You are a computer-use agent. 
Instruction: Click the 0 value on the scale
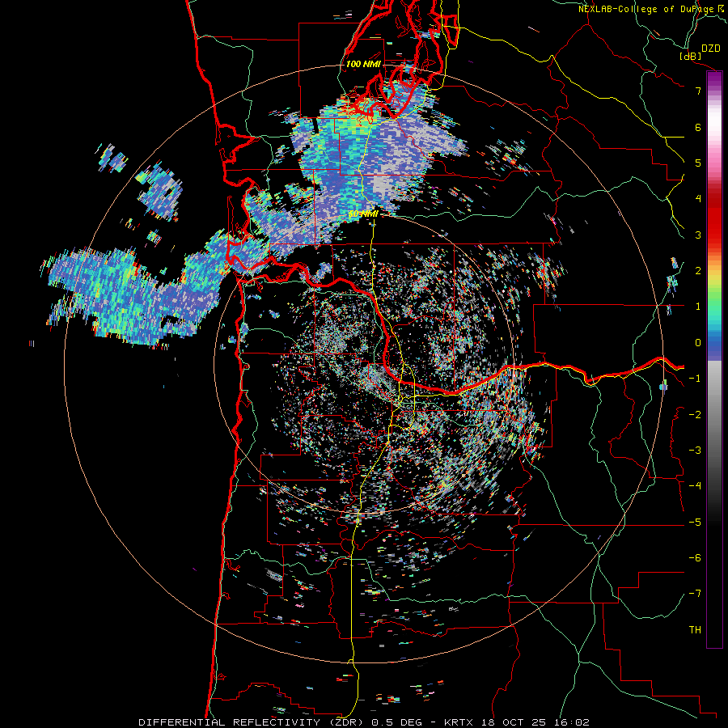click(698, 343)
